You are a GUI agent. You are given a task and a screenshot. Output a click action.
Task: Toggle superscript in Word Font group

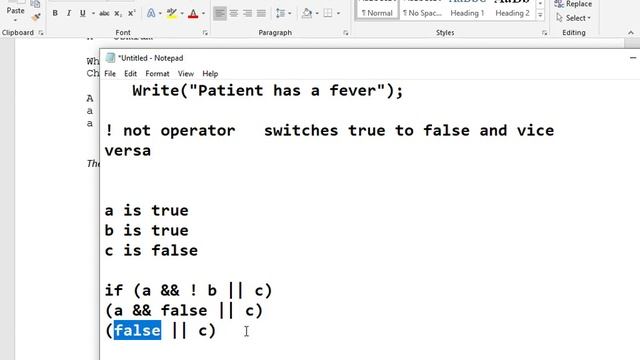pos(131,13)
